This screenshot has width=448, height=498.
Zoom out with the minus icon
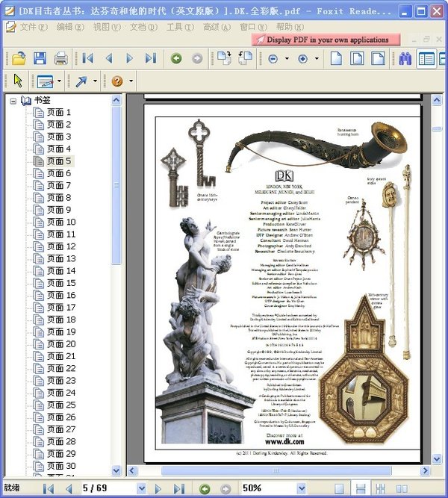(x=273, y=59)
